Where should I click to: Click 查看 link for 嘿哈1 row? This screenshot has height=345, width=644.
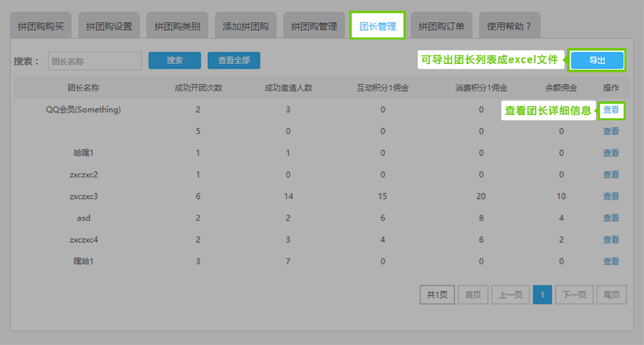click(611, 261)
